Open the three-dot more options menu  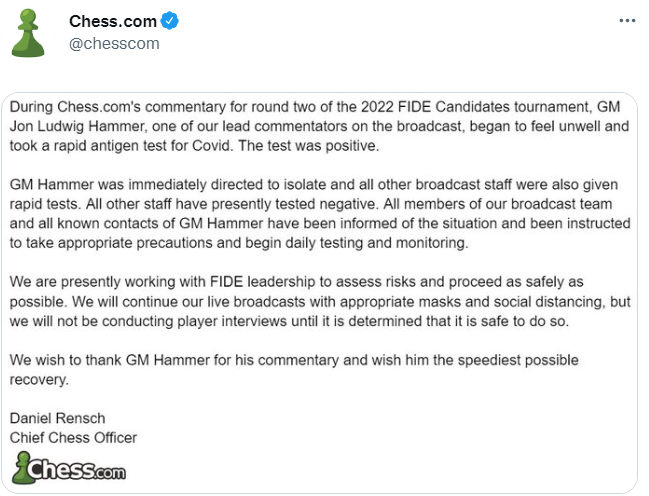[x=627, y=21]
